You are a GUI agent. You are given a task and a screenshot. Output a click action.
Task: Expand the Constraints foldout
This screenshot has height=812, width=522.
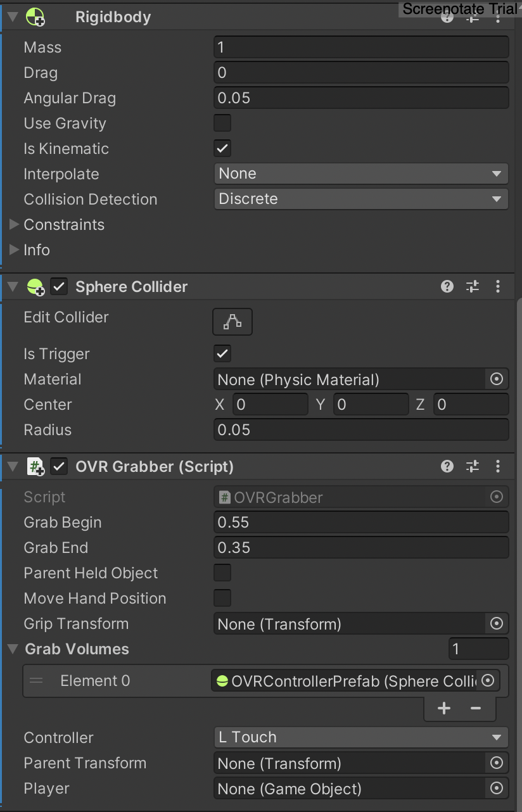pos(15,225)
